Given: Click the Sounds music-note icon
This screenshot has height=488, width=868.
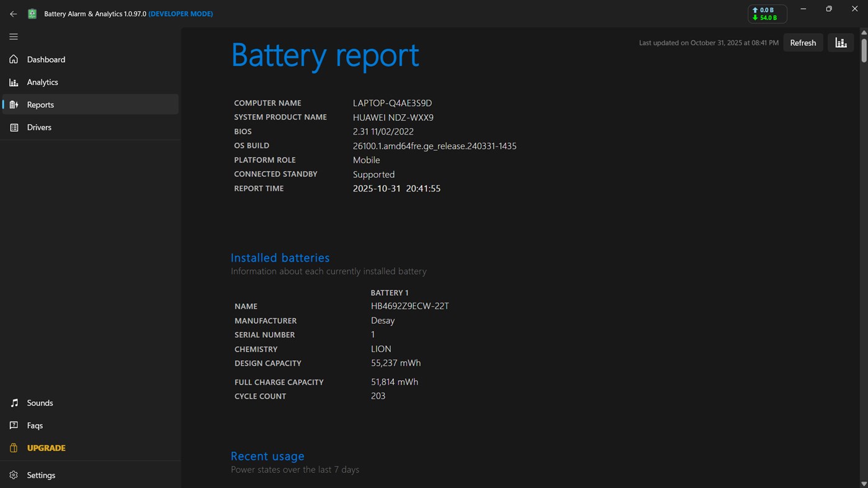Looking at the screenshot, I should pyautogui.click(x=13, y=402).
